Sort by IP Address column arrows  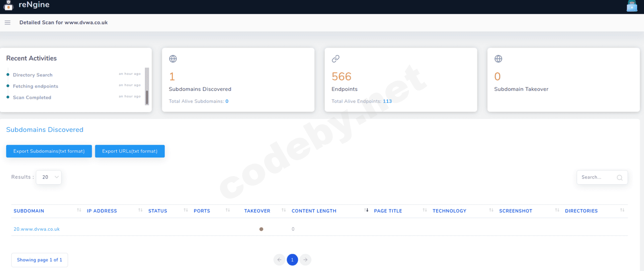point(140,210)
